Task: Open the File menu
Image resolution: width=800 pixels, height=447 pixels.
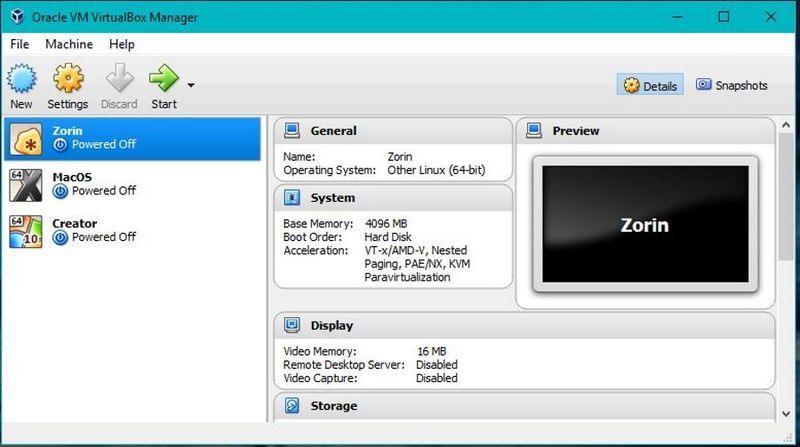Action: click(x=19, y=44)
